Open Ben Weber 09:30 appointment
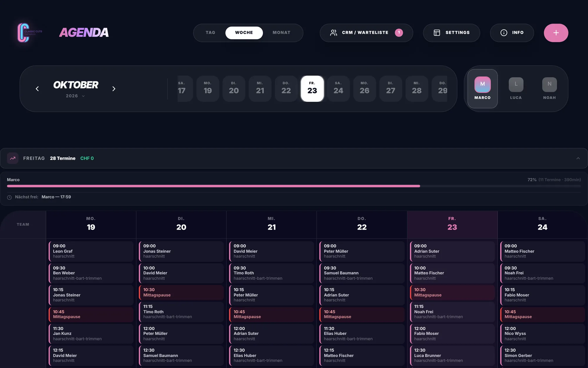 coord(91,273)
